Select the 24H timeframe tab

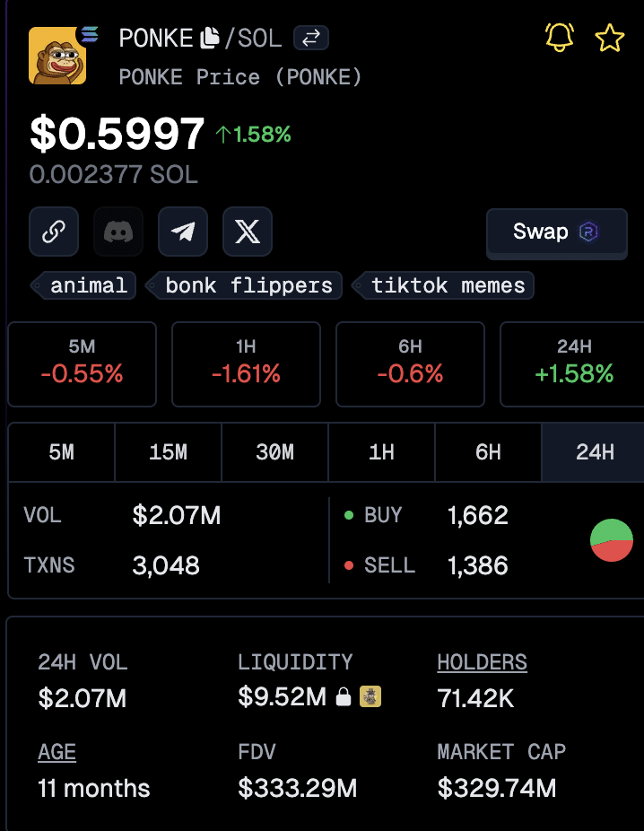point(595,452)
